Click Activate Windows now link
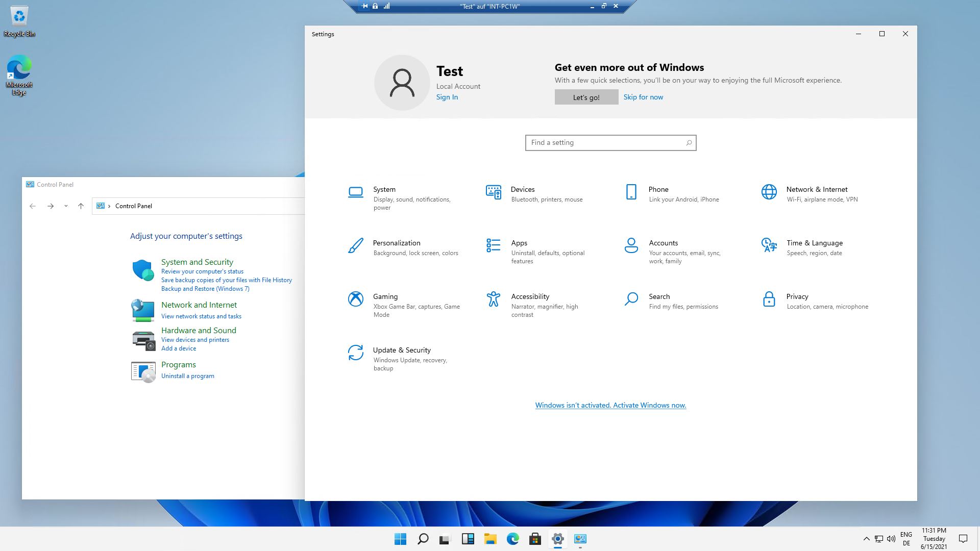The width and height of the screenshot is (980, 551). click(610, 405)
